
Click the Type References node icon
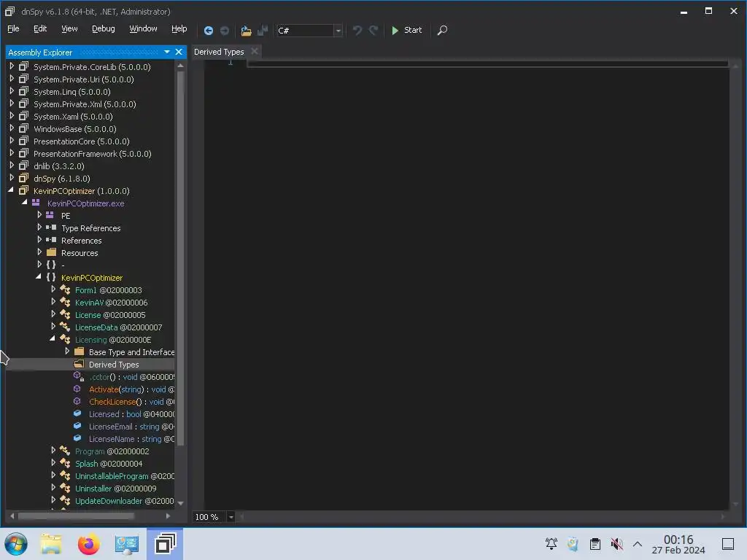(x=51, y=227)
